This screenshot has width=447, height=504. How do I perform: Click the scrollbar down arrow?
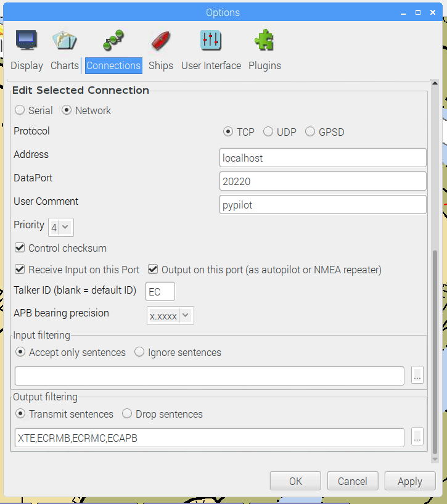[435, 460]
